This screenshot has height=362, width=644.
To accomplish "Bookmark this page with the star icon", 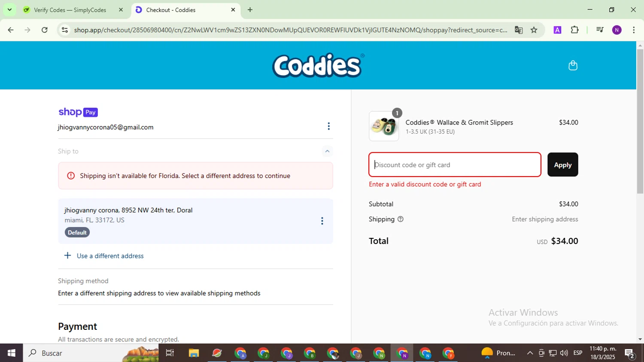I will click(x=534, y=30).
